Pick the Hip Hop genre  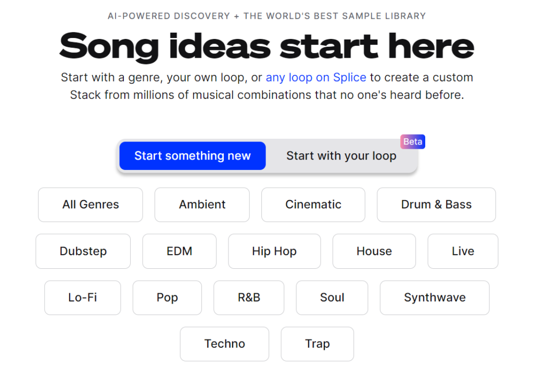[274, 251]
